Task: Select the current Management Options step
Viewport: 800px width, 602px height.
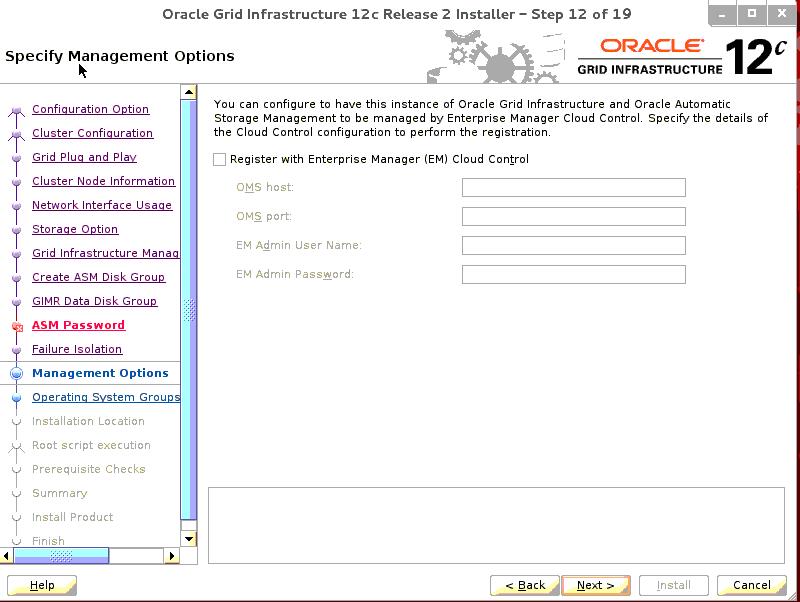Action: point(100,373)
